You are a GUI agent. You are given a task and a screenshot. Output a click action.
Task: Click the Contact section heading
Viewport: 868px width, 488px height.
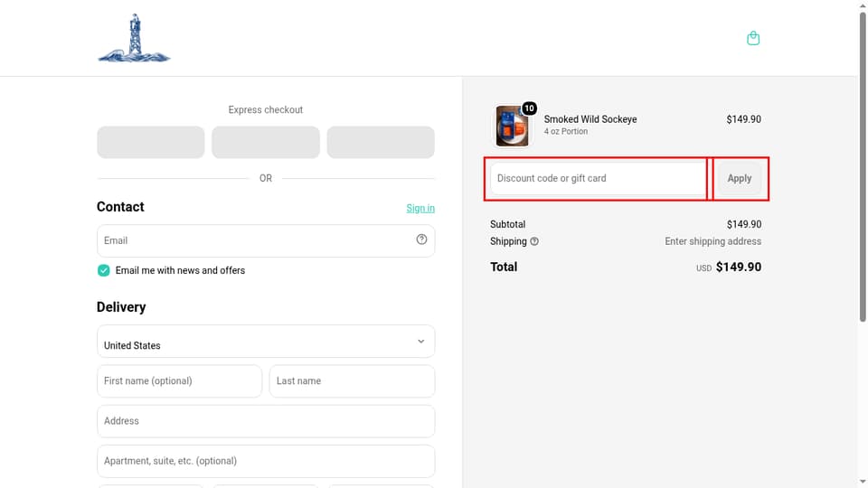(x=120, y=207)
